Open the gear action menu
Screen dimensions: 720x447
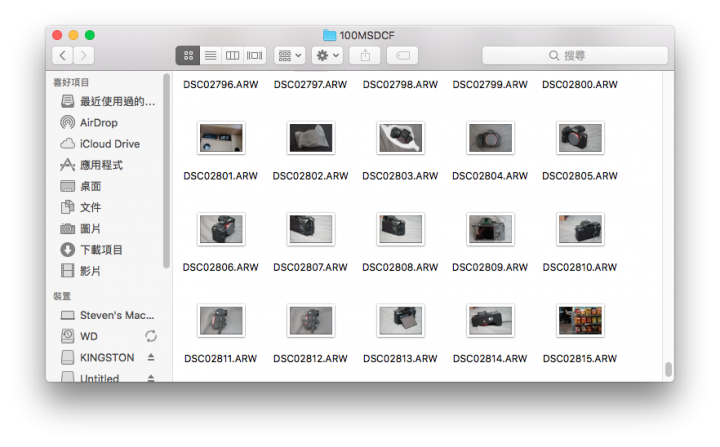point(327,56)
